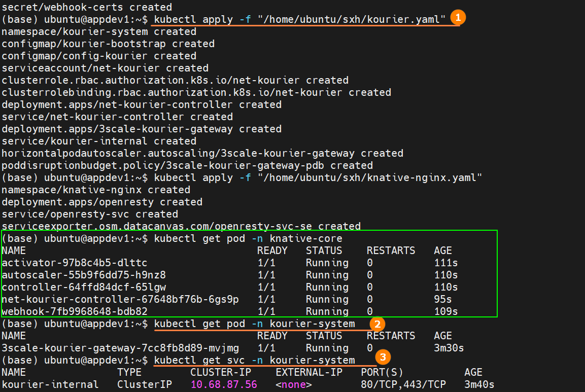Click the underlined kubectl get svc kourier-system command
Screen dimensions: 585x392
(254, 360)
